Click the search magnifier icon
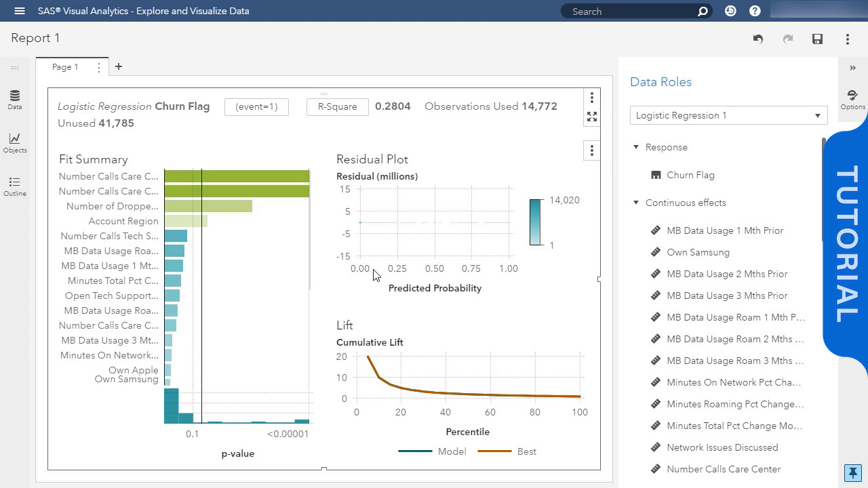The height and width of the screenshot is (488, 868). click(703, 11)
